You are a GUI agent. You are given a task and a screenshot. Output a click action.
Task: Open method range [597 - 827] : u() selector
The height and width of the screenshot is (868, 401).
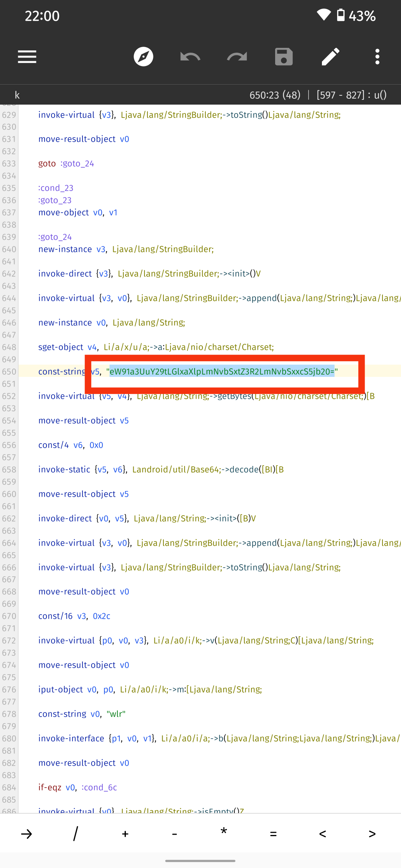pyautogui.click(x=352, y=95)
